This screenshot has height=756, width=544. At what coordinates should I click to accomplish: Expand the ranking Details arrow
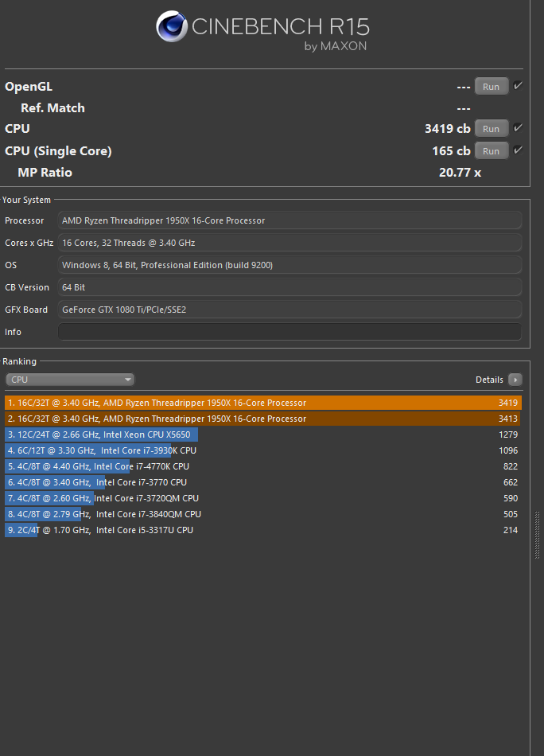[515, 380]
